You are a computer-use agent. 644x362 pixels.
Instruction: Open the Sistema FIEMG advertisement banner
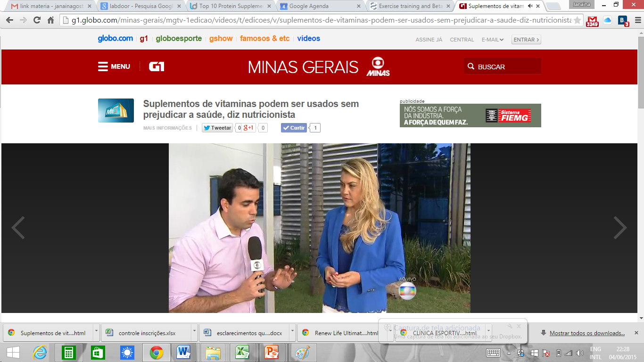click(x=471, y=115)
